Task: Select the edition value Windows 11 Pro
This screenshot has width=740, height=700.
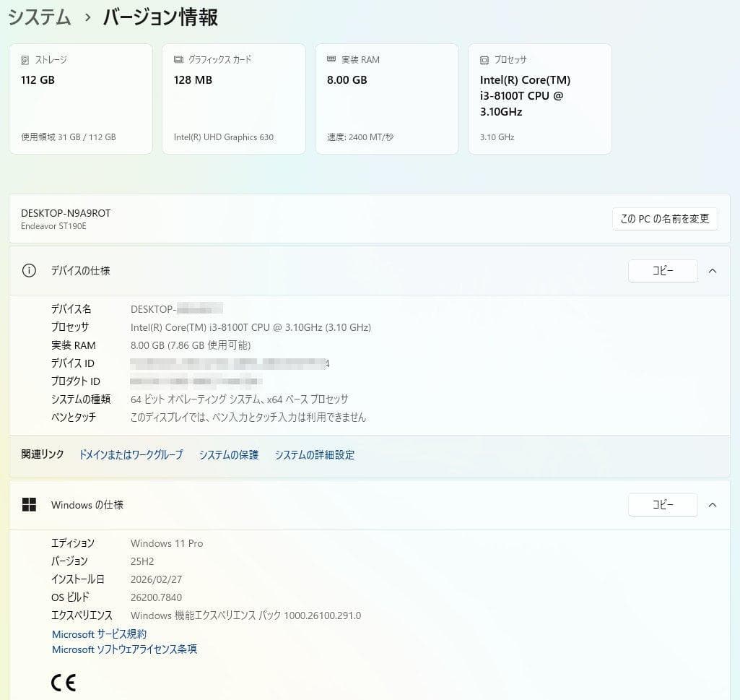Action: (x=167, y=543)
